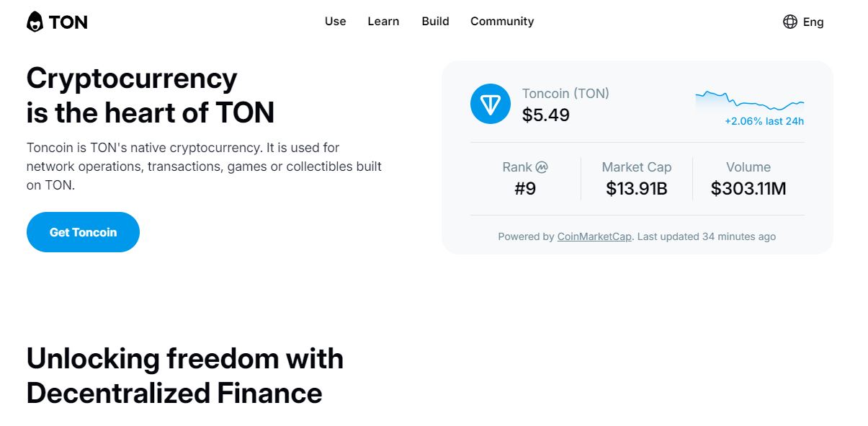Open the Eng language selector
The image size is (868, 426).
(x=813, y=22)
